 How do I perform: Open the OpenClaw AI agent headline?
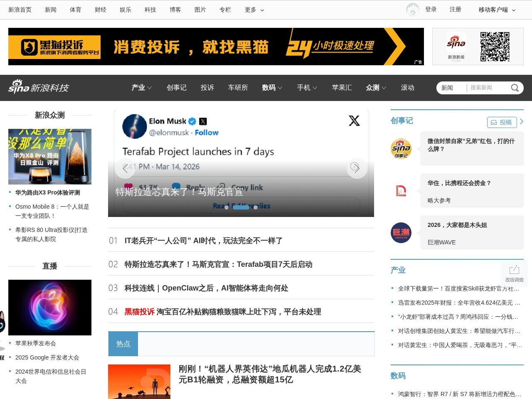(206, 288)
